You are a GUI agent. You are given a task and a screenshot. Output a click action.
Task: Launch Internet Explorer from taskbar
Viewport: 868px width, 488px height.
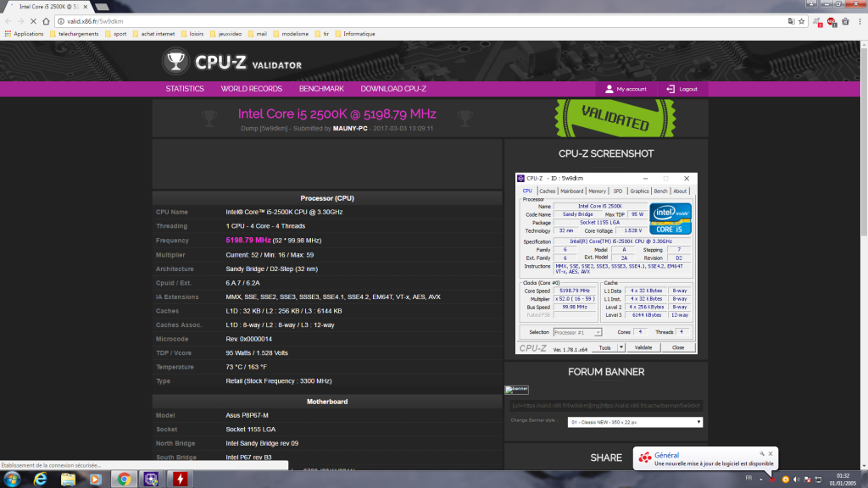coord(40,480)
